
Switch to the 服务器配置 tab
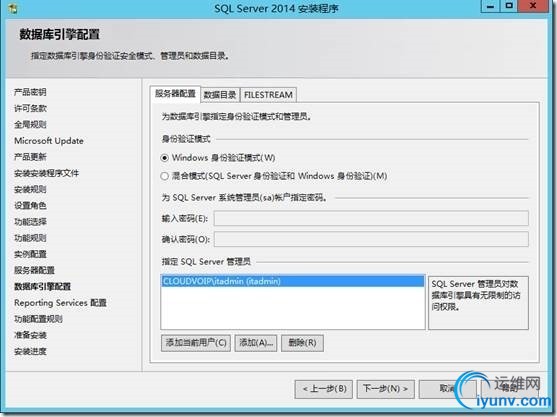point(175,94)
